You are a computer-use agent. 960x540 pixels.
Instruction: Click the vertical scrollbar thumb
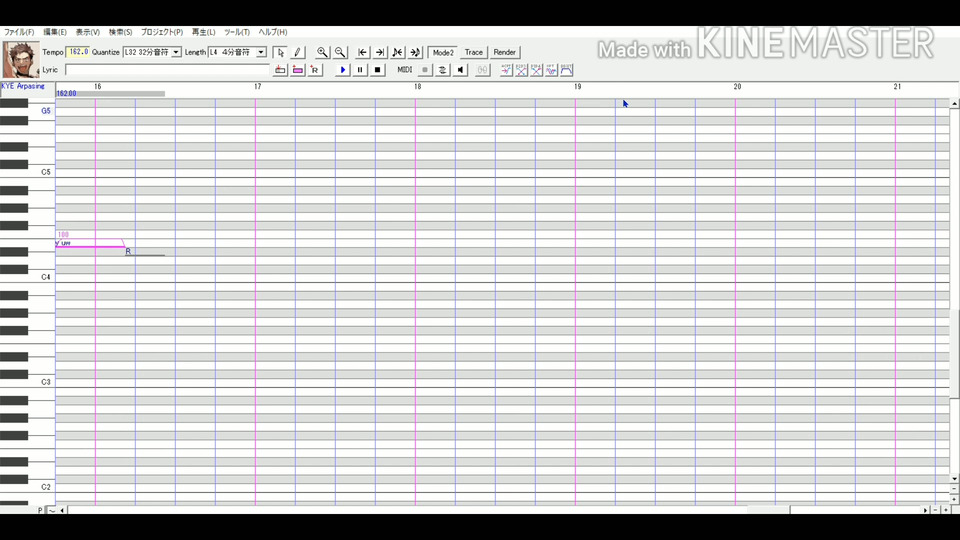(x=954, y=353)
